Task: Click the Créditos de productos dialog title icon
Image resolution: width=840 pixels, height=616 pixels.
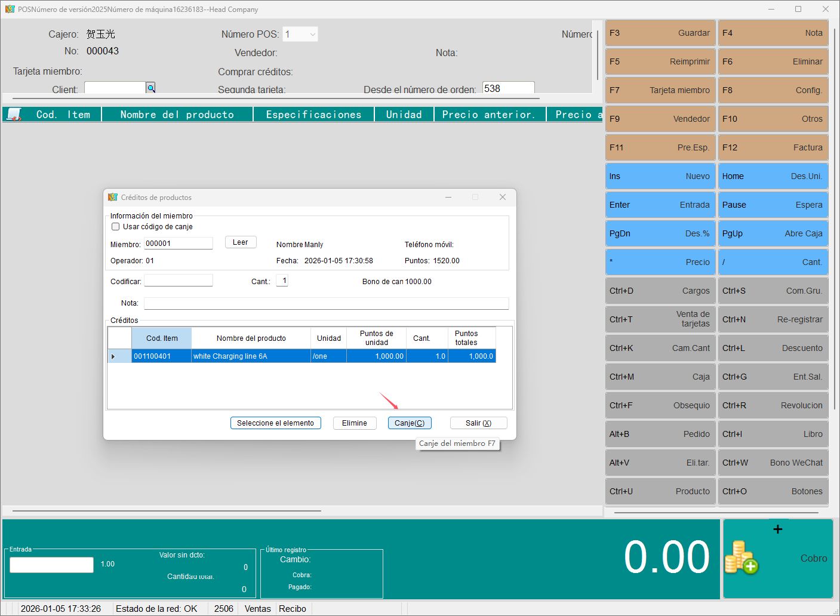Action: pos(113,198)
